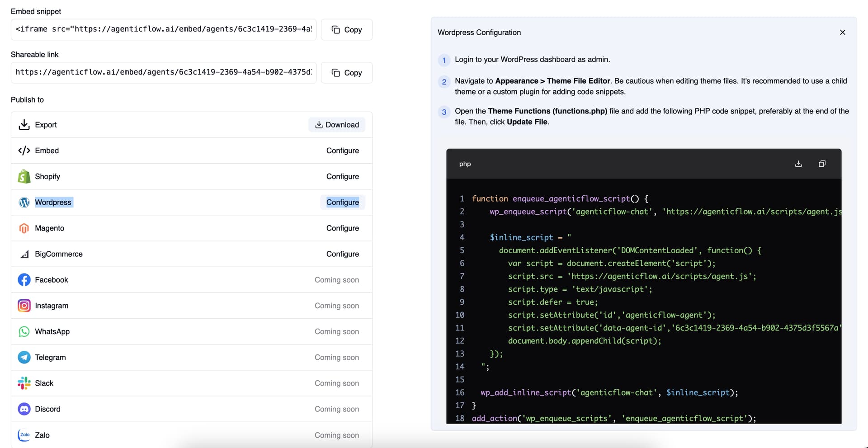Copy the shareable link
The height and width of the screenshot is (448, 868).
pos(346,73)
